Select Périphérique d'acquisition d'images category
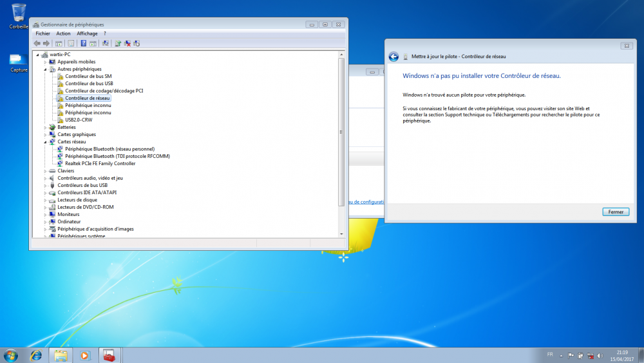The width and height of the screenshot is (644, 363). coord(95,229)
